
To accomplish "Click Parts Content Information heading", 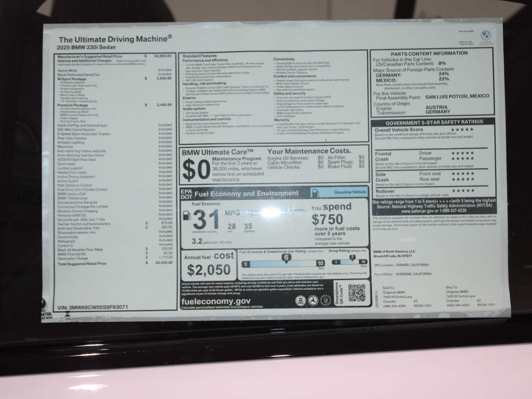I will point(429,53).
